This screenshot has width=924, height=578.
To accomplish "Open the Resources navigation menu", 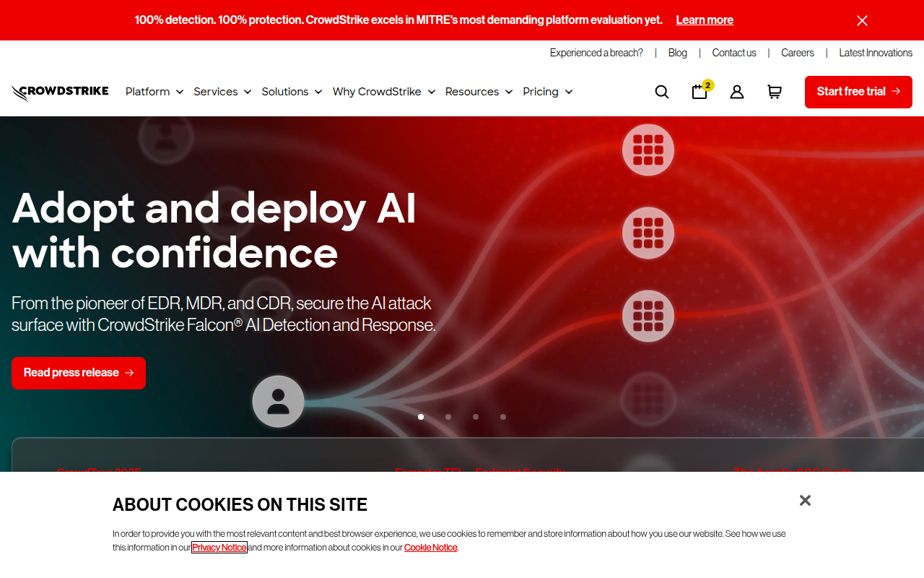I will (478, 92).
